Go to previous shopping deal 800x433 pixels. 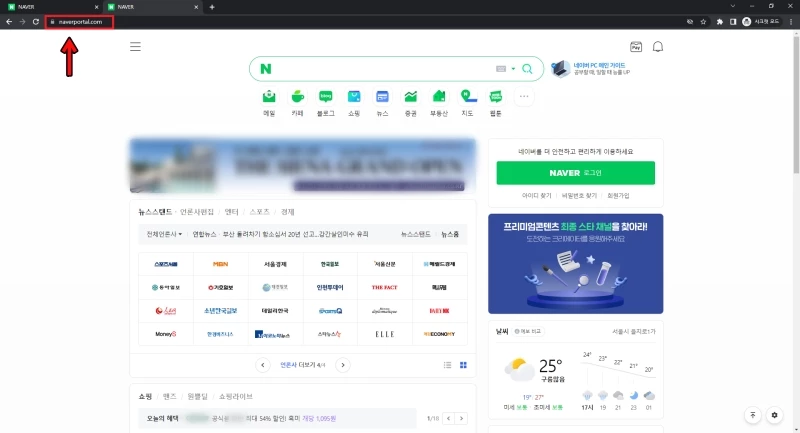coord(448,418)
